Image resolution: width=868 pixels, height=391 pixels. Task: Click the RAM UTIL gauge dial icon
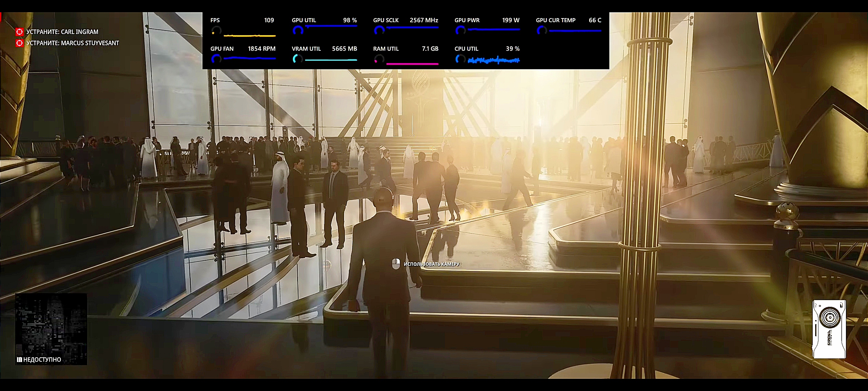379,59
